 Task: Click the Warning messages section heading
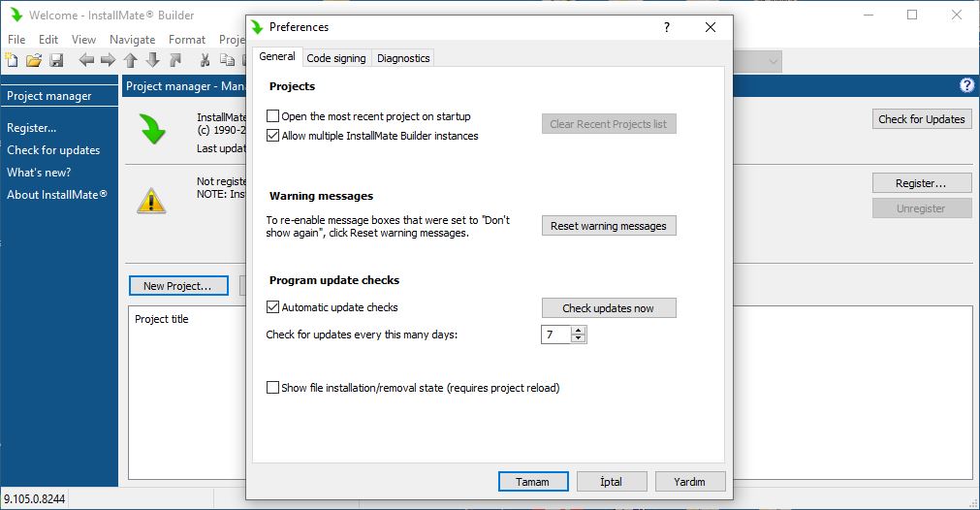[x=321, y=196]
